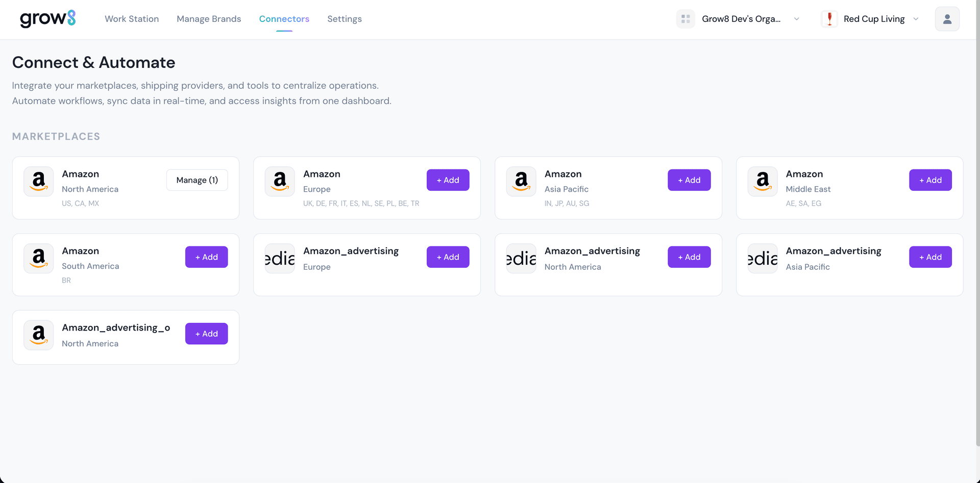The width and height of the screenshot is (980, 483).
Task: Click the Amazon Middle East logo icon
Action: (x=763, y=181)
